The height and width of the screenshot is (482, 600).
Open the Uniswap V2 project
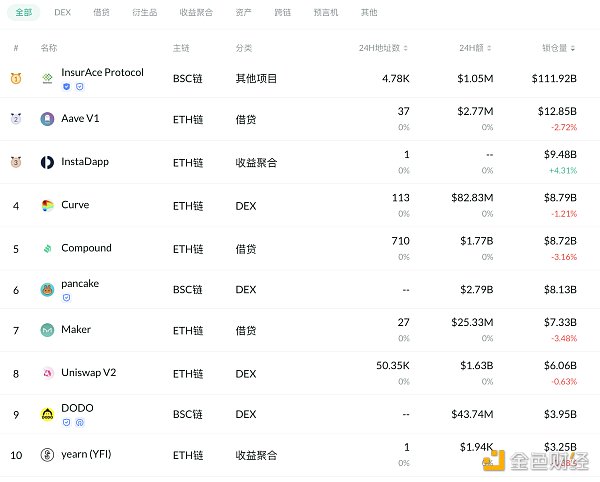point(88,373)
